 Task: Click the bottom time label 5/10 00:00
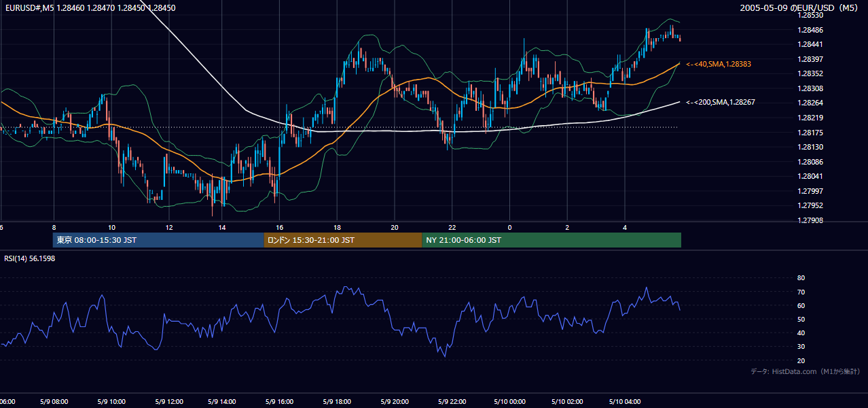509,402
